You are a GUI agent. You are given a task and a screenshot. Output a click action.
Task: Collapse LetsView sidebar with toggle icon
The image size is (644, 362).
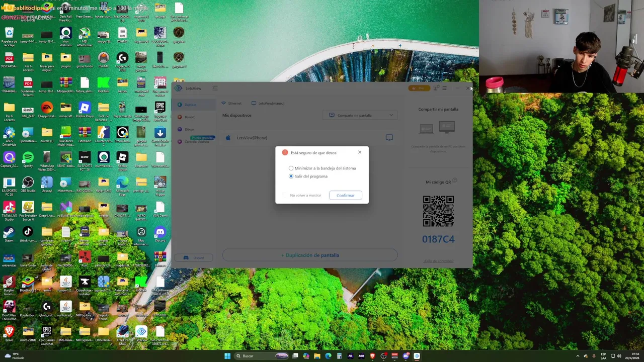click(x=215, y=88)
